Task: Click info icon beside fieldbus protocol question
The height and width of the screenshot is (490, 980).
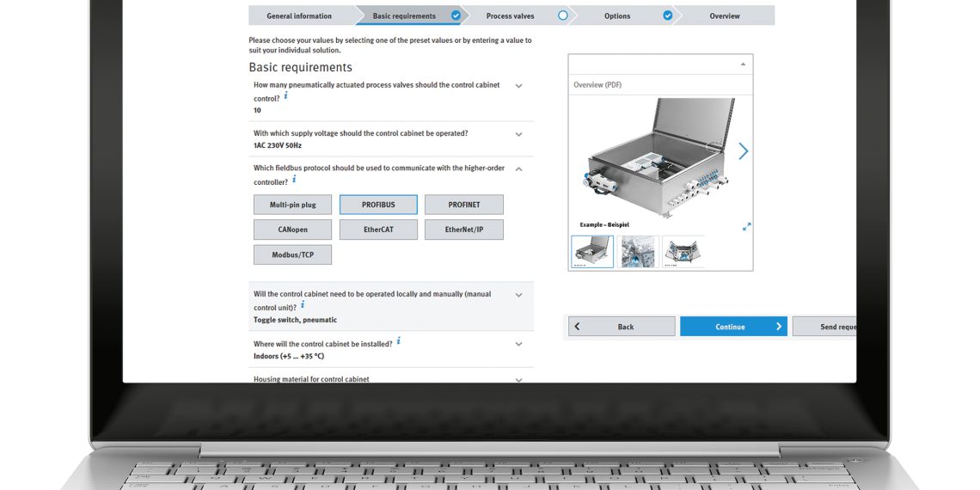Action: [x=294, y=180]
